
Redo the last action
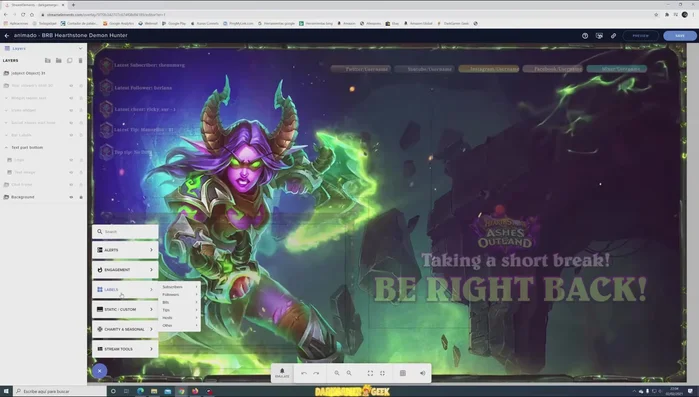coord(316,373)
